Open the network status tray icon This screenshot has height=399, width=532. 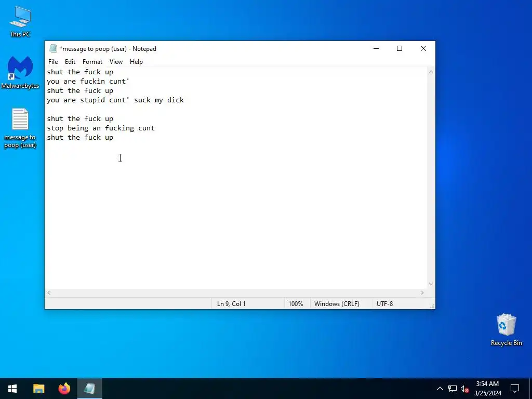point(453,389)
